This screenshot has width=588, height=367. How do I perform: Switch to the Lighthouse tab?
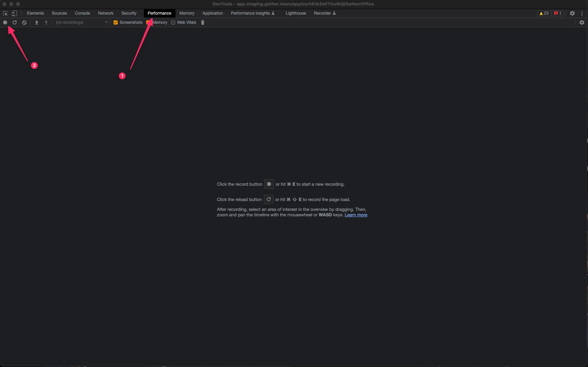pyautogui.click(x=296, y=13)
